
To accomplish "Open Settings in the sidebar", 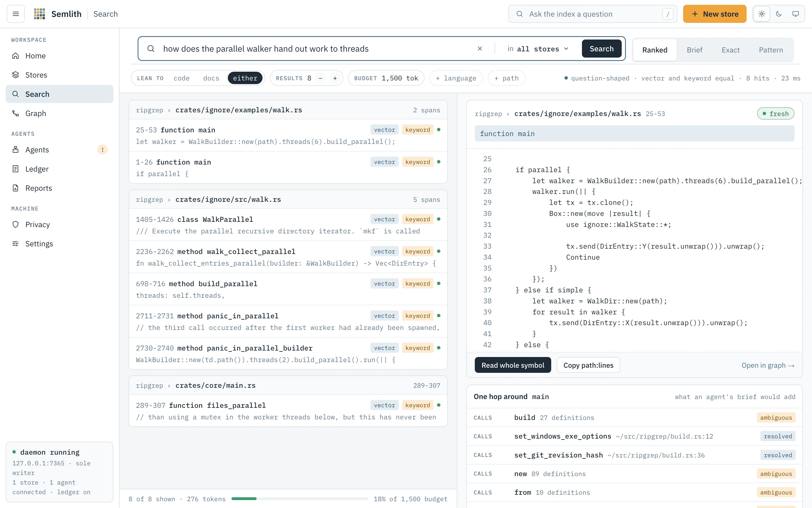I will (x=59, y=244).
